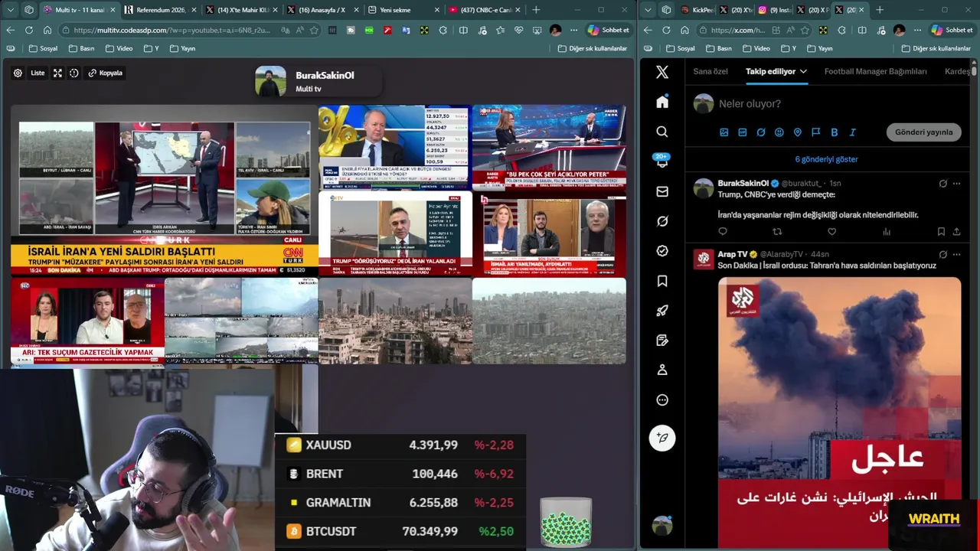Open X notifications bell with 20+ badge
Screen dimensions: 980x551
[662, 161]
